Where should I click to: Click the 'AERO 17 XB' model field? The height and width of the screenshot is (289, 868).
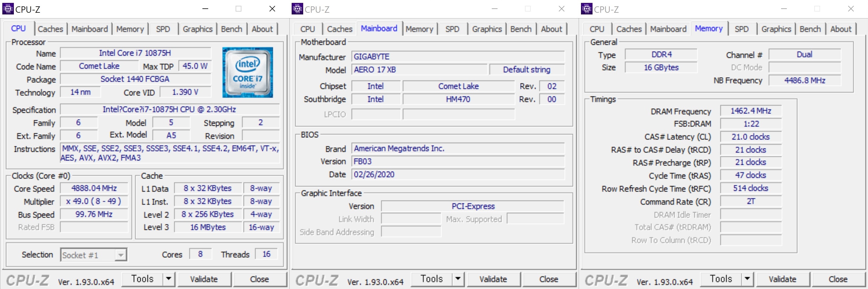420,69
